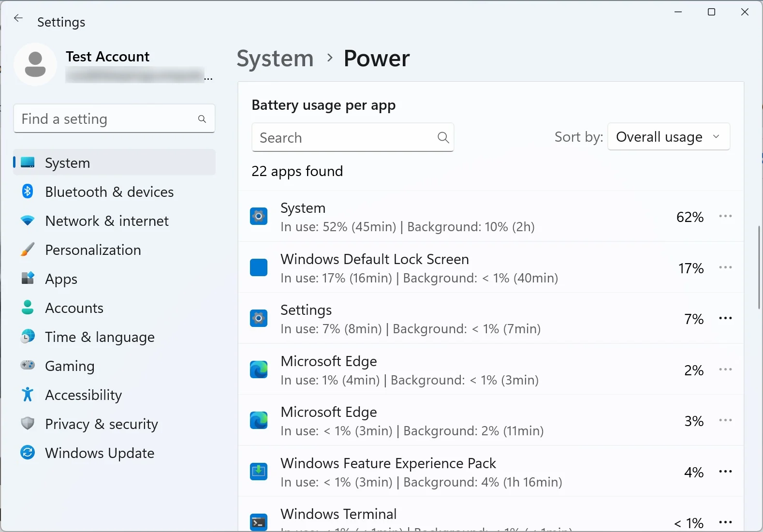Screen dimensions: 763x532
Task: Open the Sort by Overall usage dropdown
Action: point(668,137)
